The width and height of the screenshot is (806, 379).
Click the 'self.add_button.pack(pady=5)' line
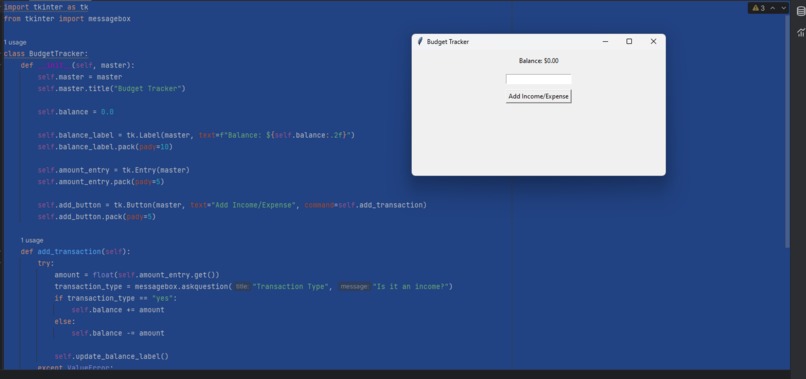pos(97,216)
